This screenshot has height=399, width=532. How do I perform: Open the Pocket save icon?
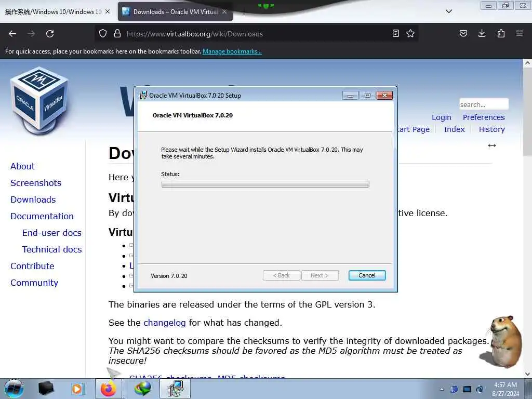(463, 33)
